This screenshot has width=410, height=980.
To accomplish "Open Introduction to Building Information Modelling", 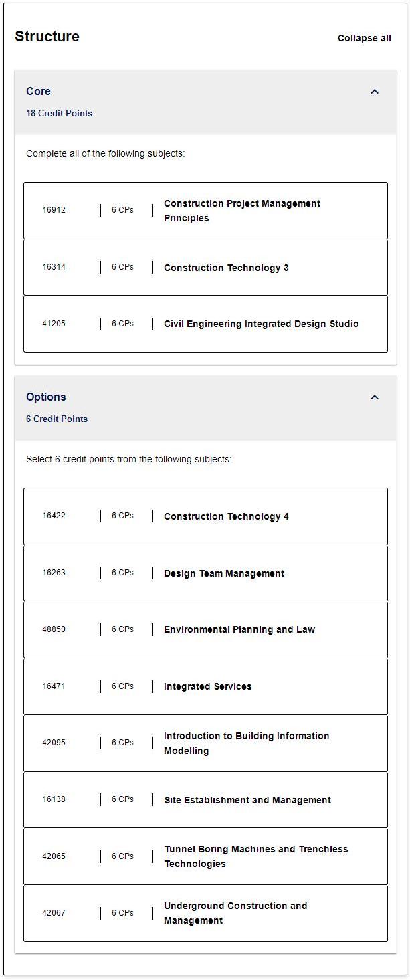I will (x=246, y=743).
